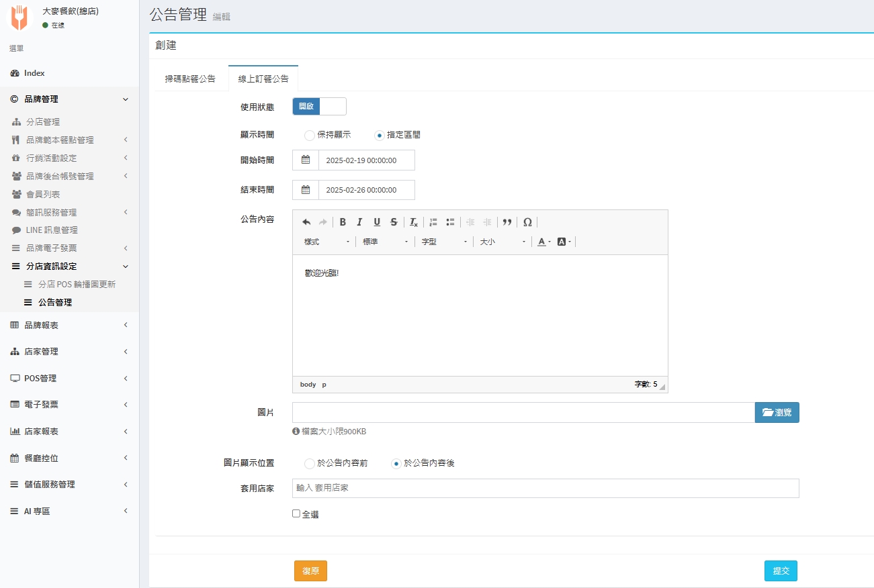Open the 大小 font size dropdown

click(x=502, y=242)
